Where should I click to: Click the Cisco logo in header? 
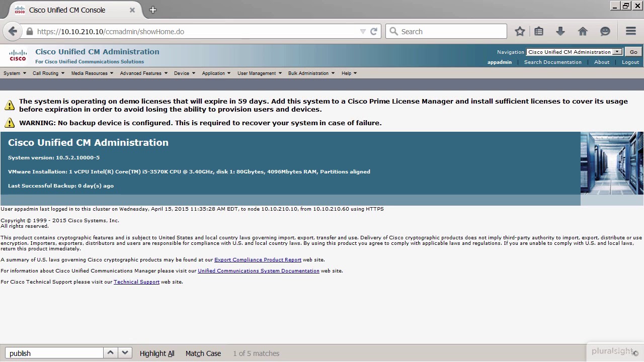[x=18, y=55]
